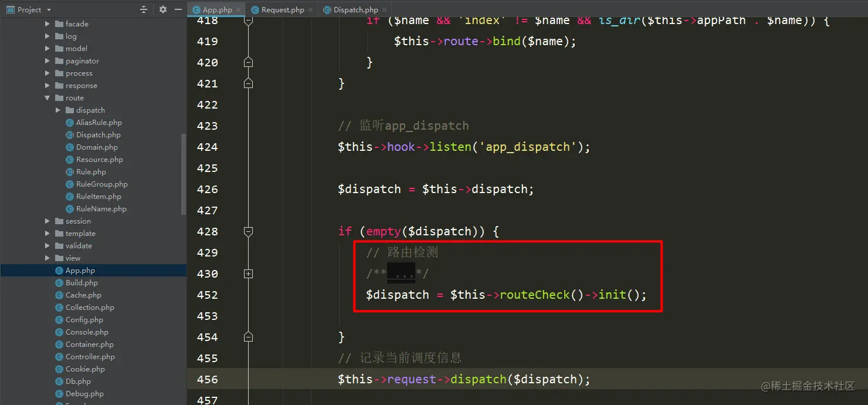The height and width of the screenshot is (405, 868).
Task: Open Db.php from project tree
Action: click(x=78, y=382)
